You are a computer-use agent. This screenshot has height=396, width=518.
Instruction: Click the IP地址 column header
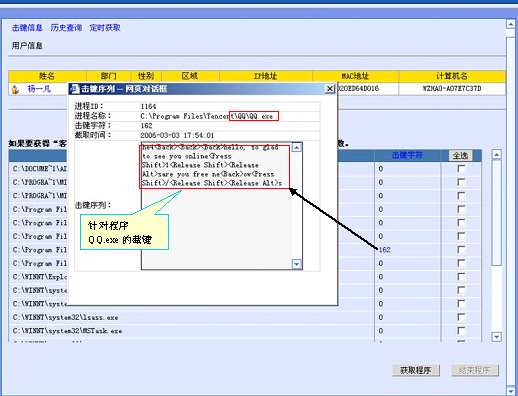coord(265,76)
